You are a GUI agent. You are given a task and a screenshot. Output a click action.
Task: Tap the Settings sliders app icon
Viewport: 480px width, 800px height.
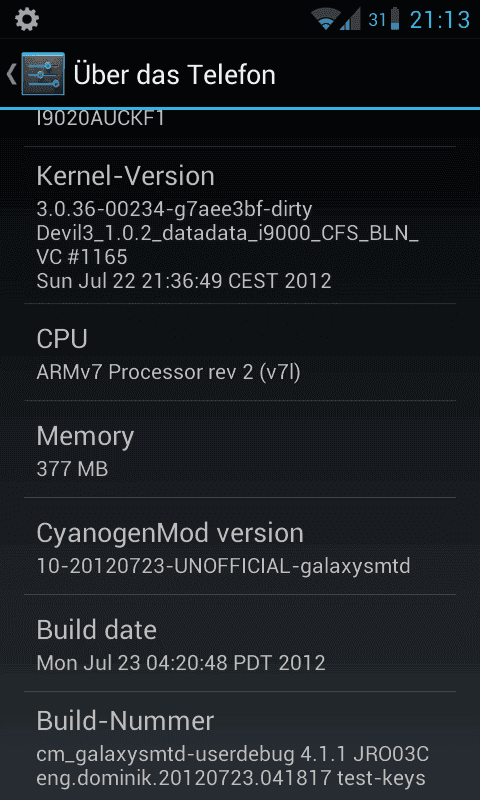point(43,73)
